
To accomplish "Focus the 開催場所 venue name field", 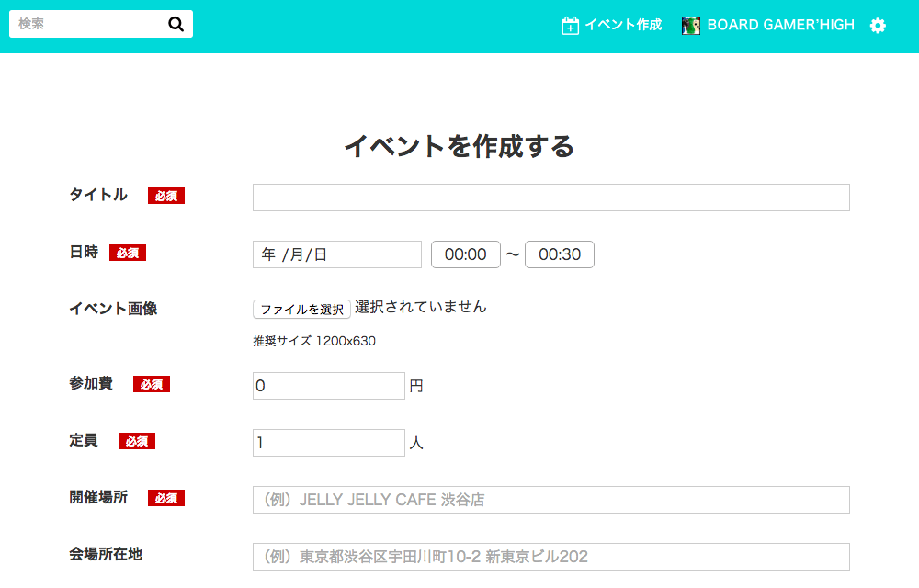I will (550, 500).
